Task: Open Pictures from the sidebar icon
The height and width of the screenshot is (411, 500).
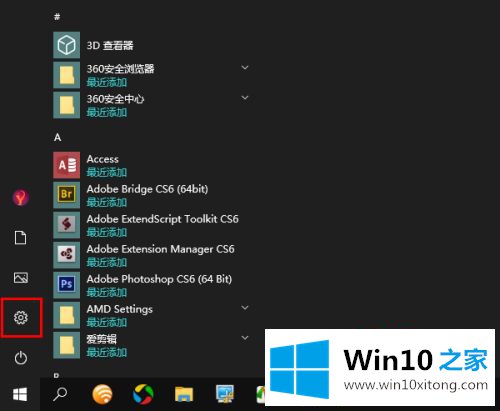Action: click(x=21, y=278)
